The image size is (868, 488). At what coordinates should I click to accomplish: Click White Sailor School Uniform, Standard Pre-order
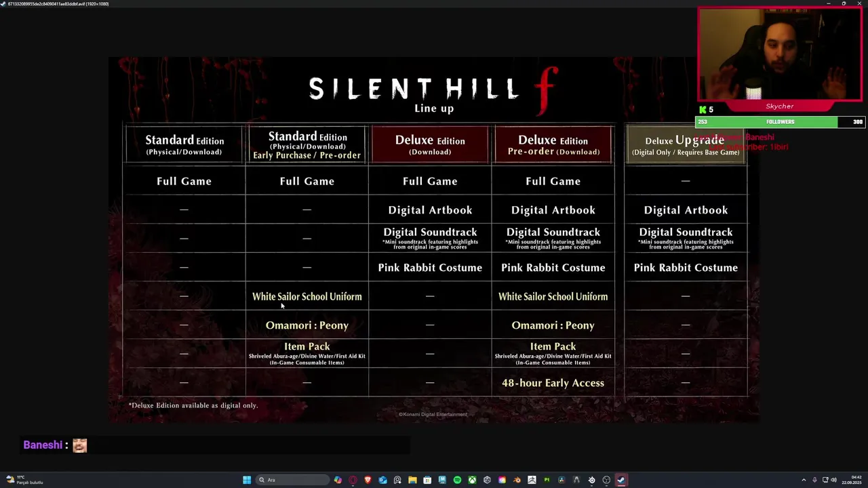(x=307, y=296)
